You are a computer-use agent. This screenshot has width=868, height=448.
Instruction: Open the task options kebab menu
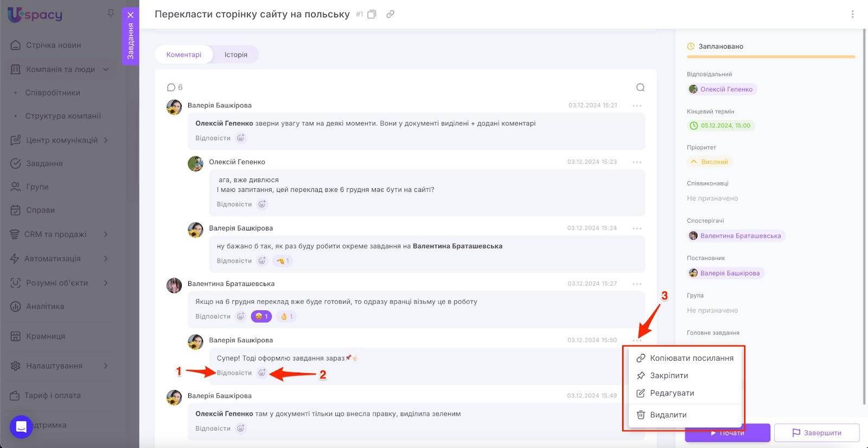(852, 14)
